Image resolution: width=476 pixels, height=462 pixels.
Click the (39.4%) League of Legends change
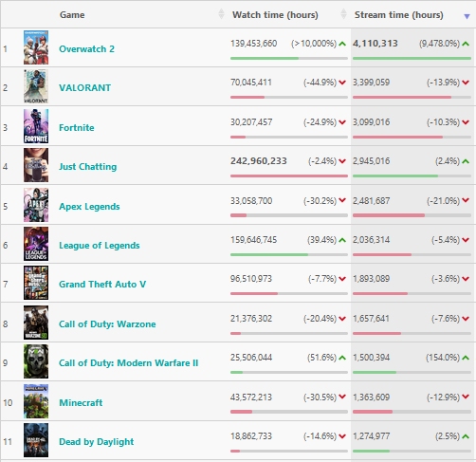tap(321, 240)
